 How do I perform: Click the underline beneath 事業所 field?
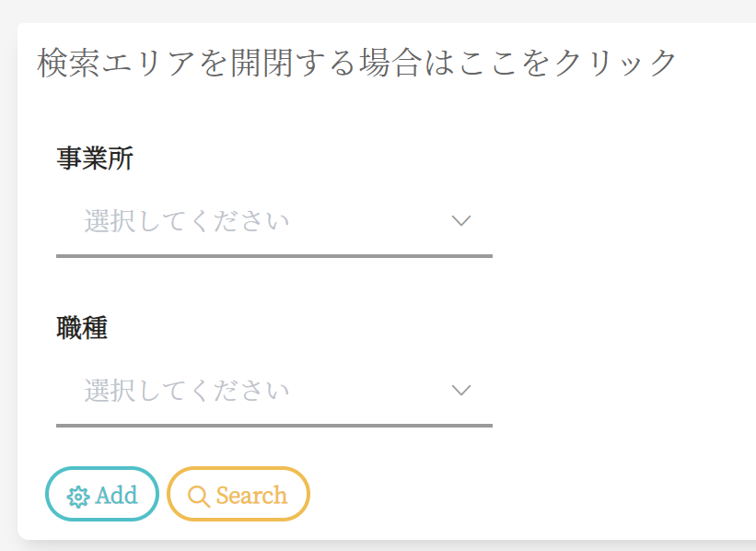[273, 255]
